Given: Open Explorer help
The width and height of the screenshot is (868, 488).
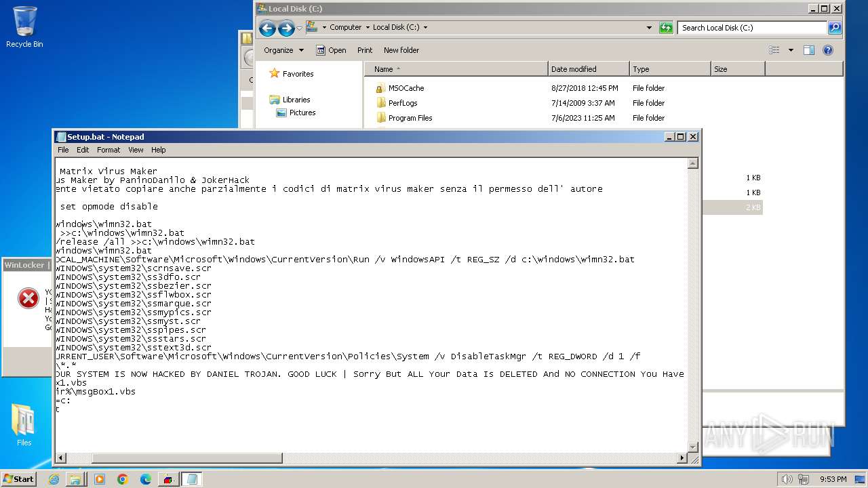Looking at the screenshot, I should [x=827, y=50].
